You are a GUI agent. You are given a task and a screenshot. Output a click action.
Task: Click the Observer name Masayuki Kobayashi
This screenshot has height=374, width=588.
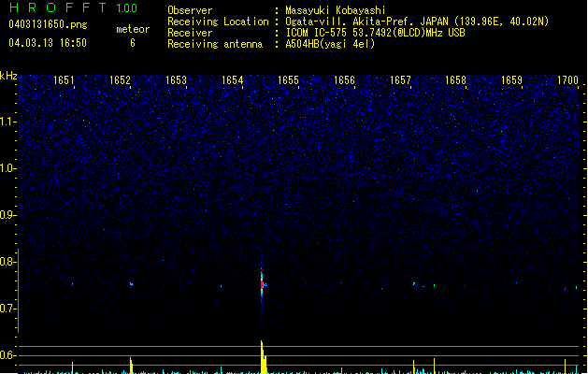[x=336, y=10]
